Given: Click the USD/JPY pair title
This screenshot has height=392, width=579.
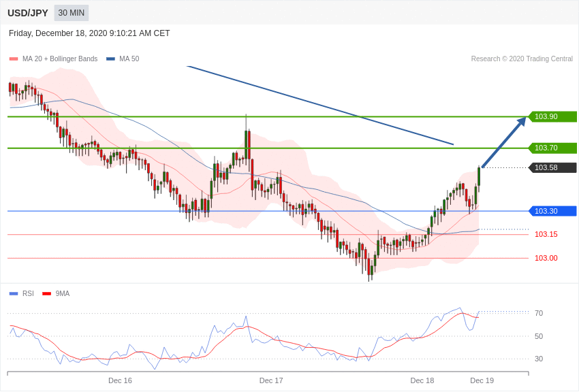Looking at the screenshot, I should (x=28, y=13).
